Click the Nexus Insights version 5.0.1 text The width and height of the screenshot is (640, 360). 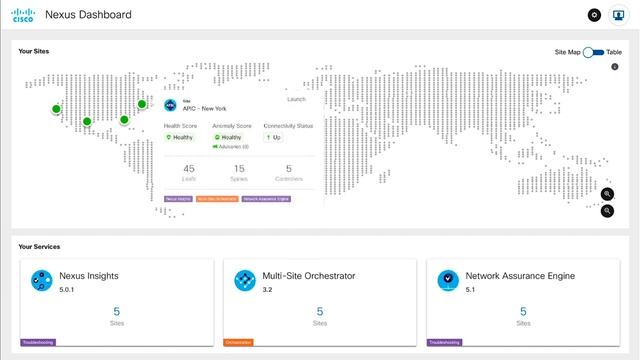pyautogui.click(x=67, y=289)
